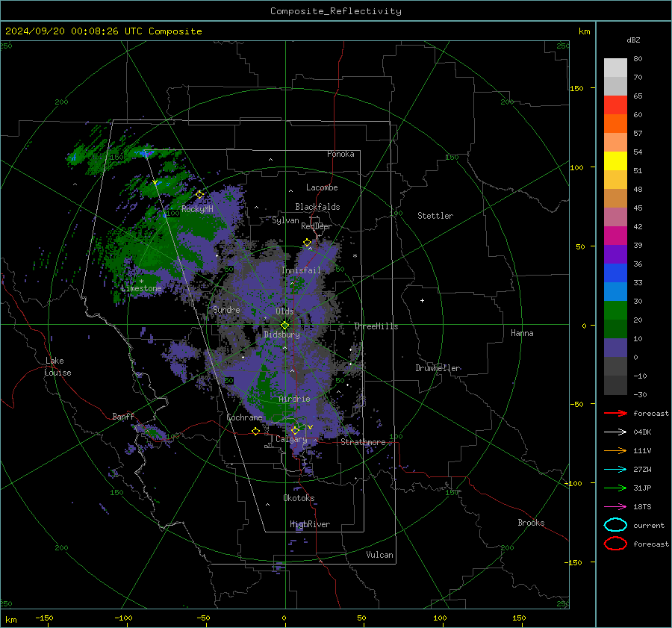Click the Okotoks city label
The width and height of the screenshot is (672, 628).
point(299,497)
